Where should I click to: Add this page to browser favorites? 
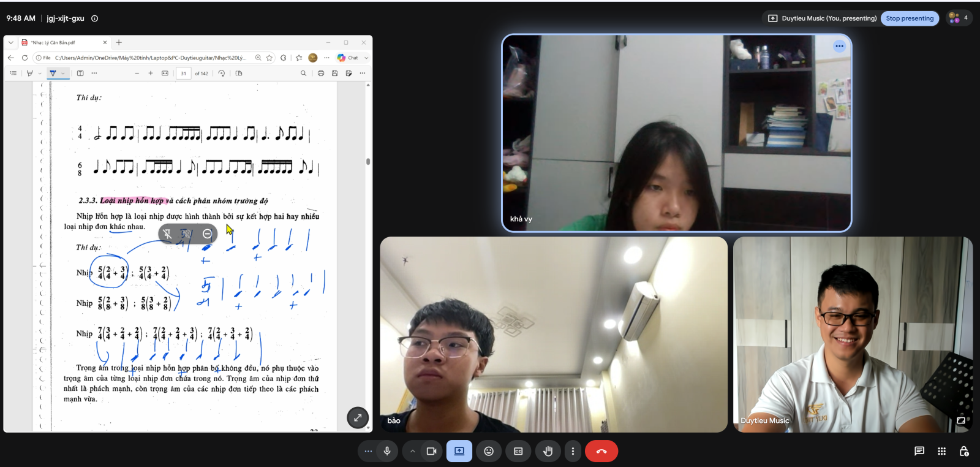tap(269, 58)
